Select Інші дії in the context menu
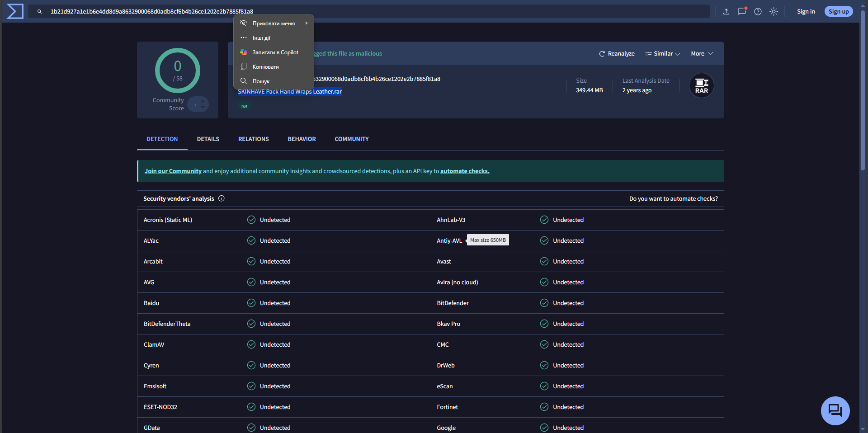 [274, 38]
